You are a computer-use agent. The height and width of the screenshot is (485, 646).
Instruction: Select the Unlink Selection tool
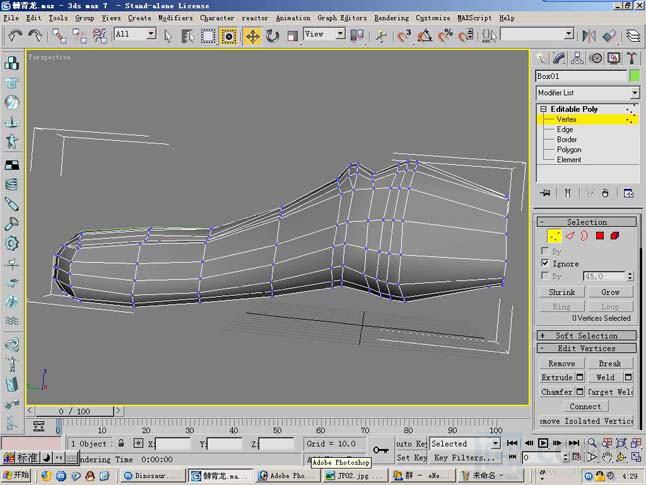(79, 36)
